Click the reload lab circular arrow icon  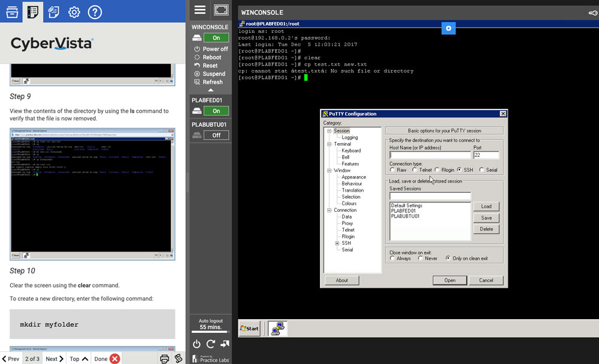coord(210,344)
